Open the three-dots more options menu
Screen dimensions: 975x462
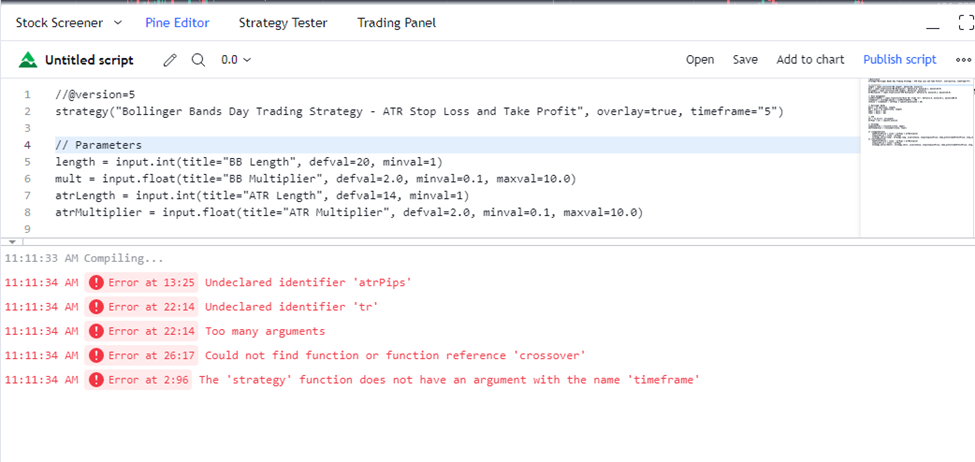(x=963, y=60)
